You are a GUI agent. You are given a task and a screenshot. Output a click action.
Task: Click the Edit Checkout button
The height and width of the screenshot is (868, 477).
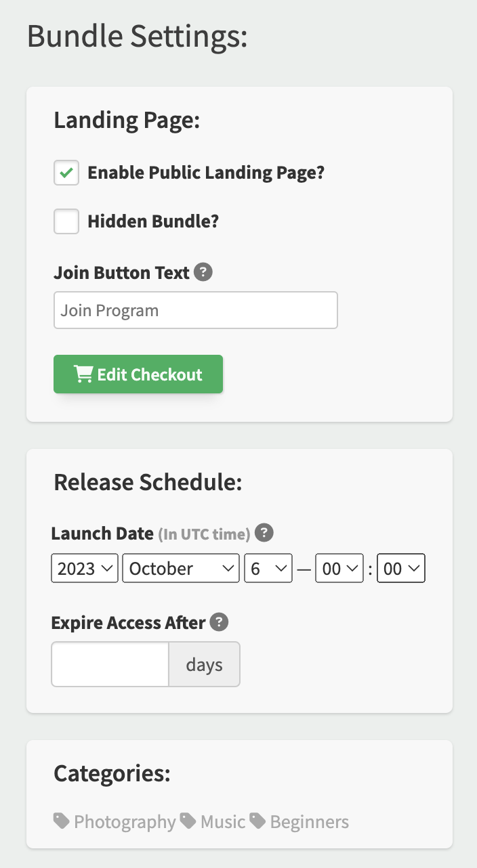pyautogui.click(x=138, y=374)
